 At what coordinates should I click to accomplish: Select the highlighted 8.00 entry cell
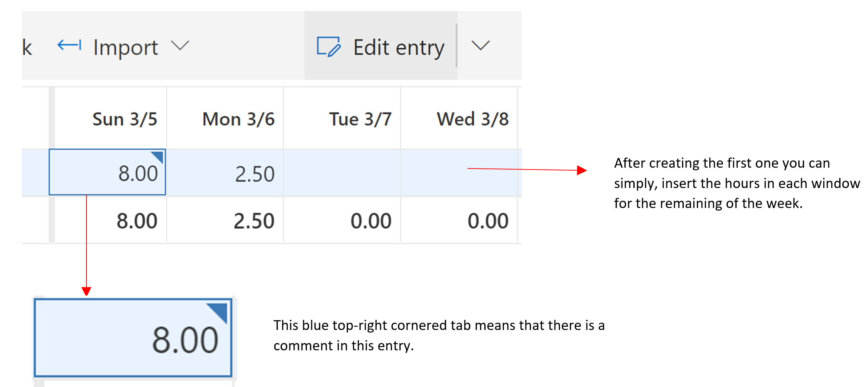pos(107,173)
